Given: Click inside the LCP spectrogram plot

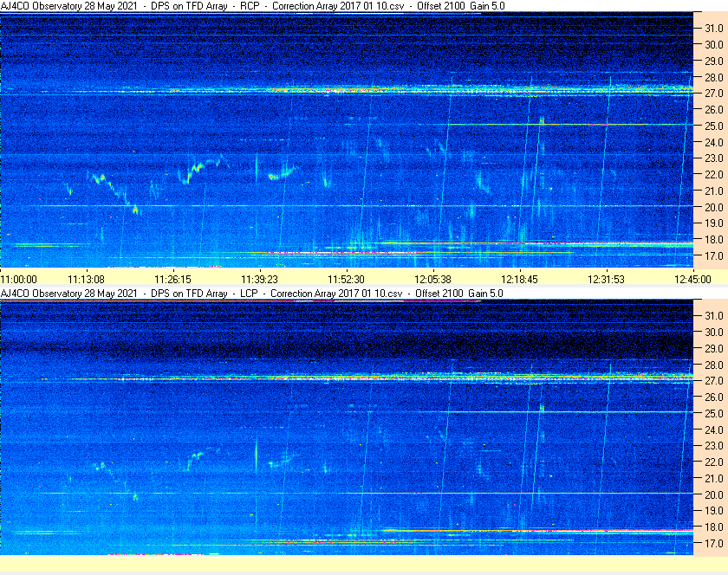Looking at the screenshot, I should 347,428.
